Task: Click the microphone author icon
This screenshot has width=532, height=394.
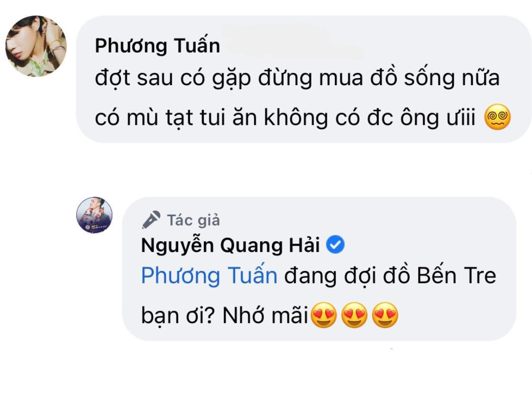Action: point(151,220)
